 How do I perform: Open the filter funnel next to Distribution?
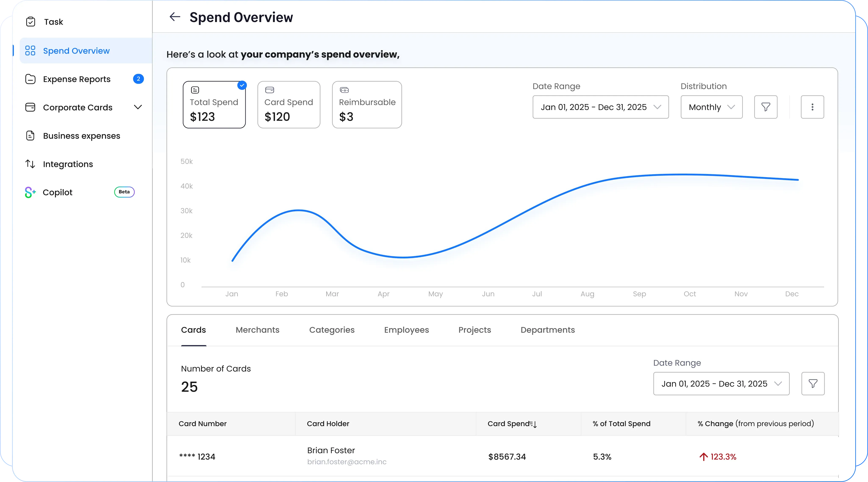coord(765,107)
